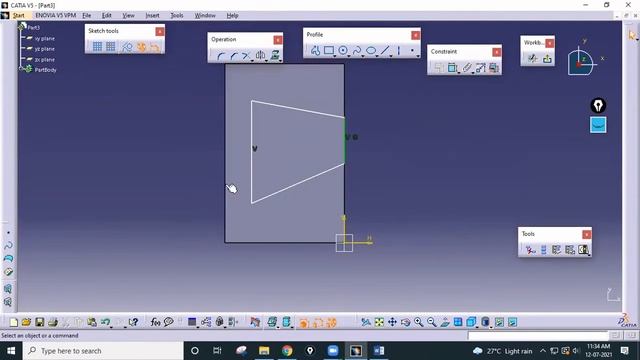Click the Save icon in bottom toolbar
The height and width of the screenshot is (360, 640).
40,322
